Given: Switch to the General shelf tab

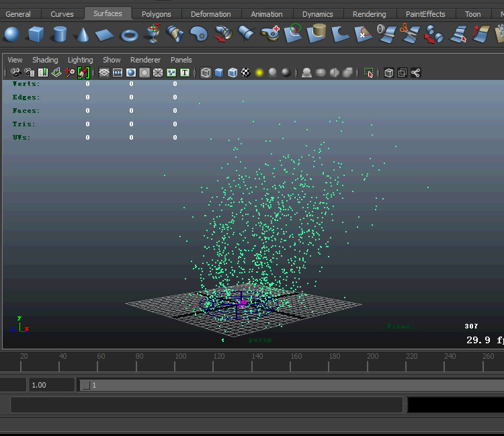Looking at the screenshot, I should tap(18, 14).
